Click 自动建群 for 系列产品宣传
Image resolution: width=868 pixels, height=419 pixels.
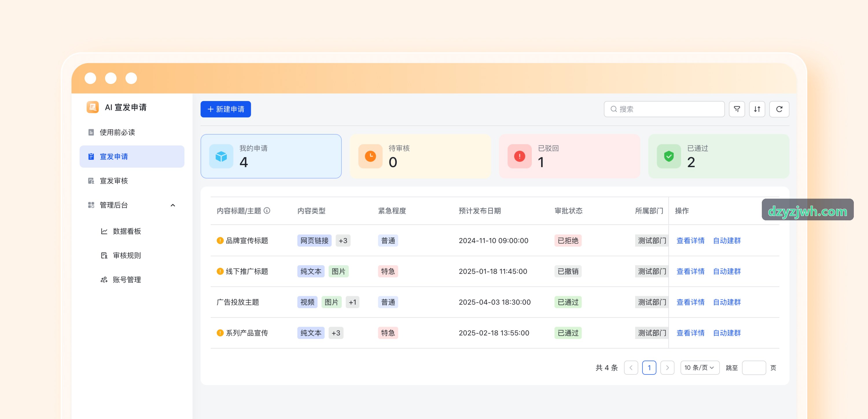pyautogui.click(x=727, y=333)
